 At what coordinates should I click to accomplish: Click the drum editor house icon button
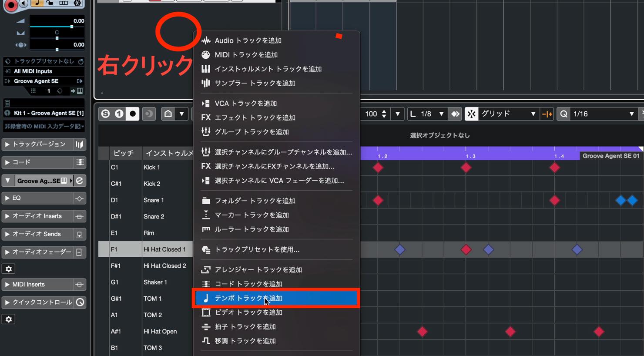tap(168, 114)
